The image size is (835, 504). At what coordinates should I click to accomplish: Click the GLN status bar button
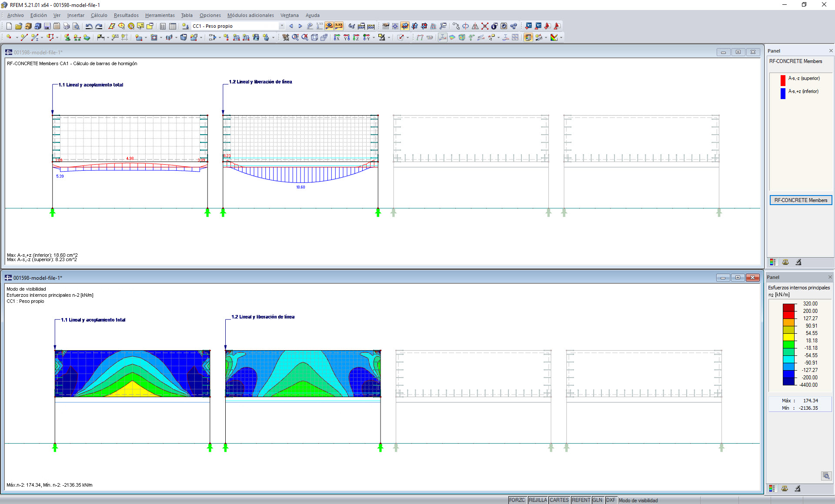597,500
